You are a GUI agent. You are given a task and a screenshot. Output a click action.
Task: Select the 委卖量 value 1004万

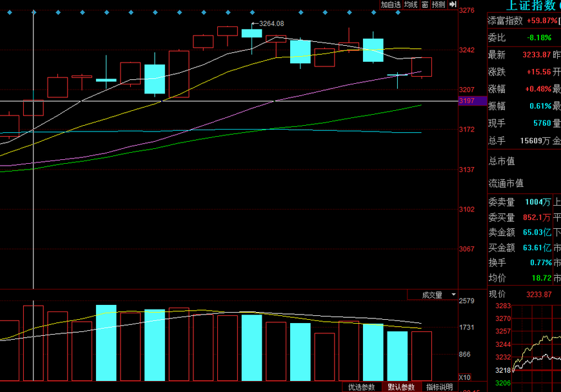click(x=538, y=202)
